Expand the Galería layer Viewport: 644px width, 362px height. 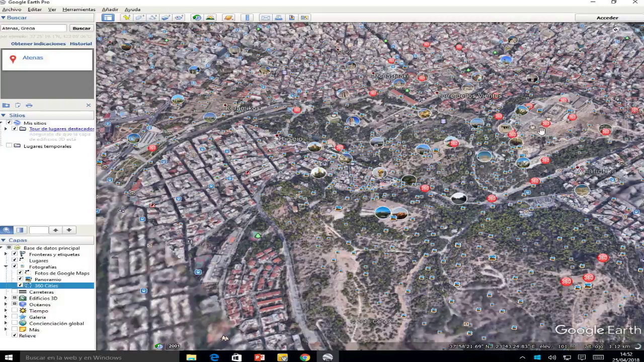[6, 317]
